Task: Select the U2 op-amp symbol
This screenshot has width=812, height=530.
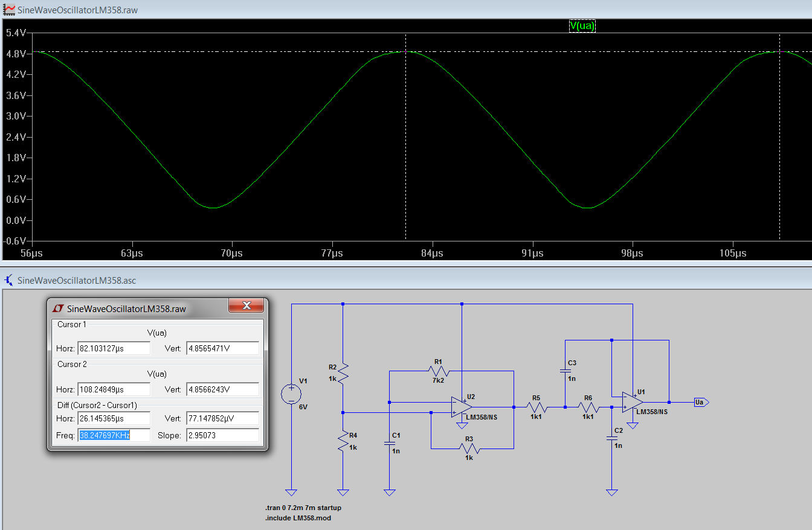Action: [x=462, y=407]
